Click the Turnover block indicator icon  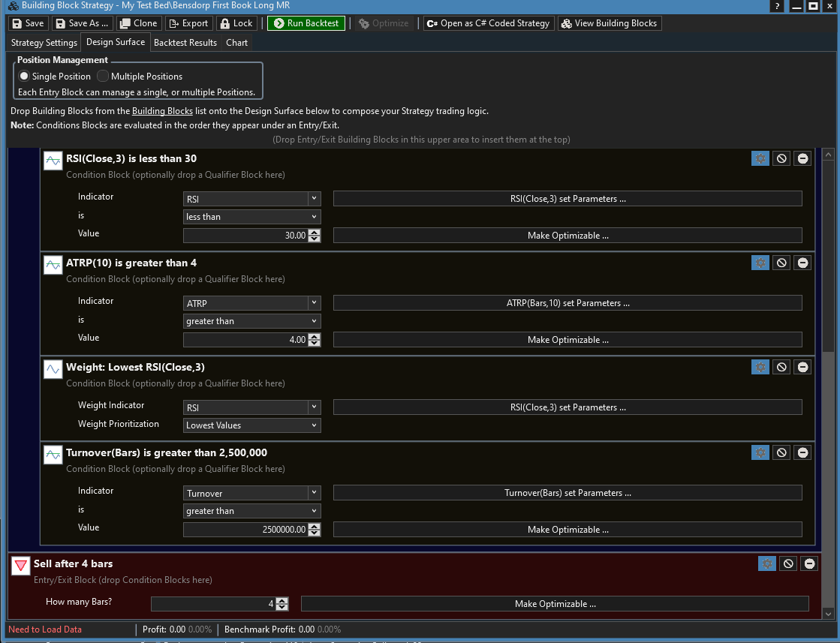(53, 455)
